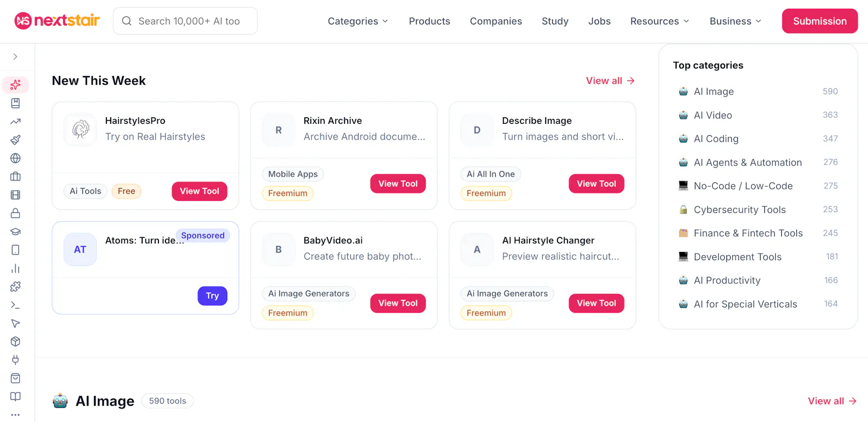Click View all for New This Week

click(610, 80)
